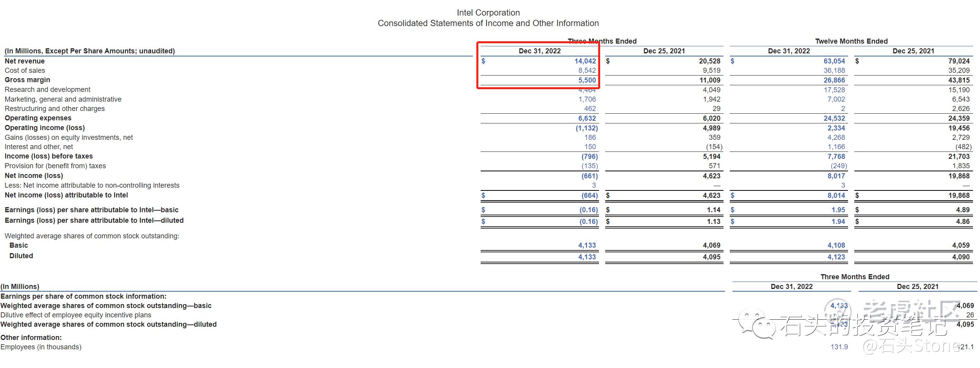
Task: Select the gross margin value 5,500
Action: (587, 80)
